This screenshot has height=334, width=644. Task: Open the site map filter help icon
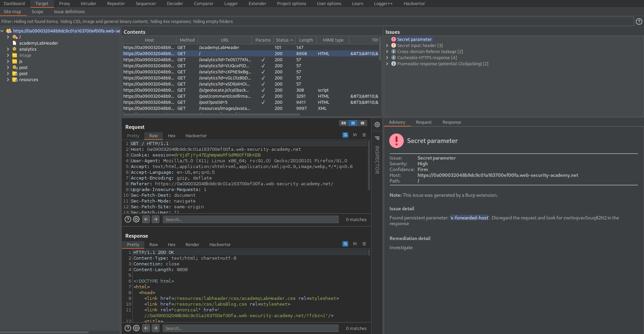[x=639, y=21]
